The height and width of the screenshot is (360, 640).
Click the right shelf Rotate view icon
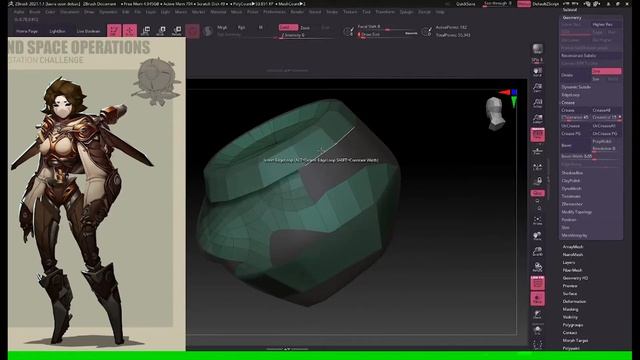pos(538,267)
